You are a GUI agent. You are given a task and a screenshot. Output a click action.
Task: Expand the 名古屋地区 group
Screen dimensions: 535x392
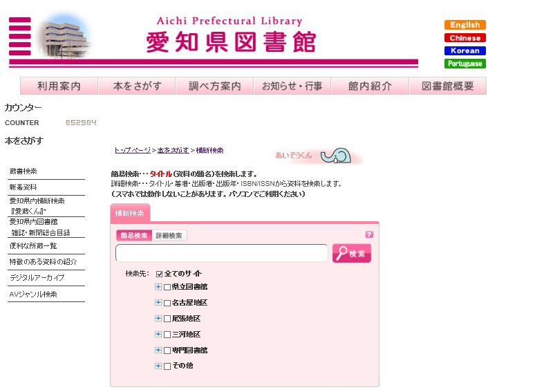click(158, 302)
